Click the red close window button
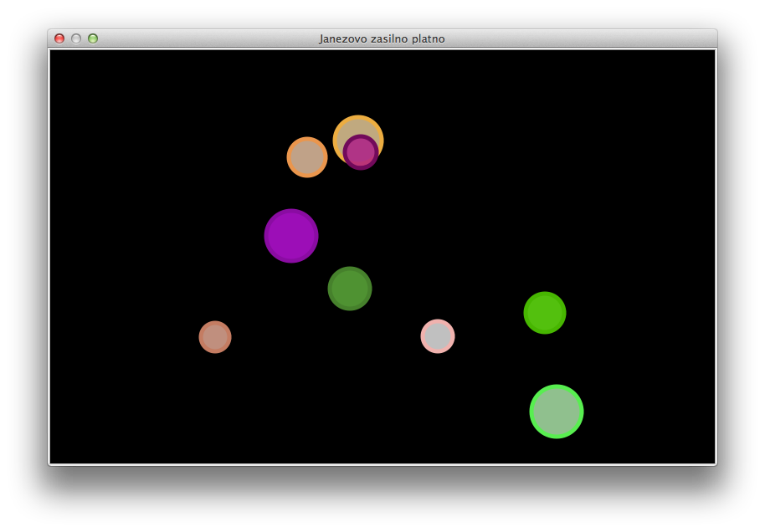 59,38
